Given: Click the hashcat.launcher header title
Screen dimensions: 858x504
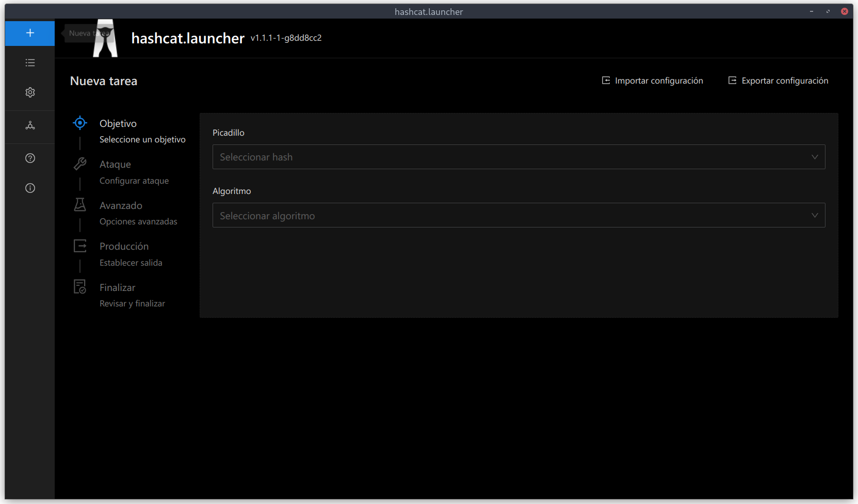Looking at the screenshot, I should (188, 38).
